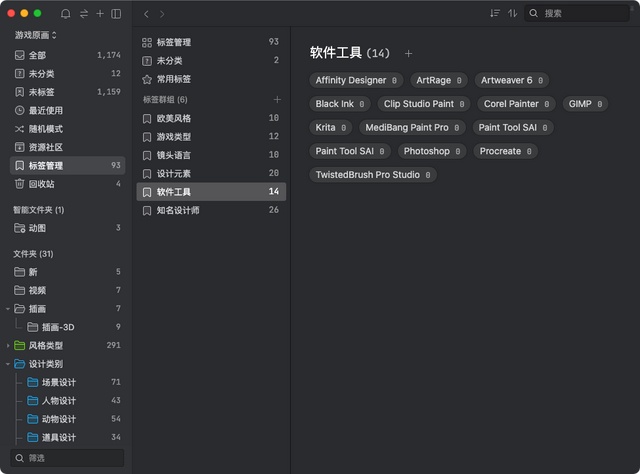
Task: Go back with the left arrow
Action: 146,14
